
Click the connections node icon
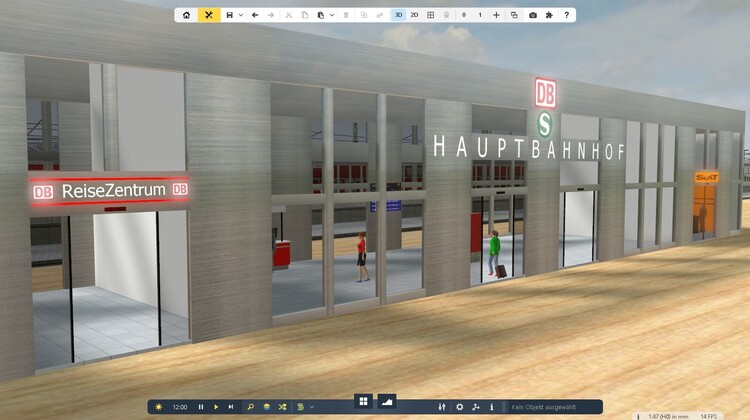pyautogui.click(x=475, y=407)
